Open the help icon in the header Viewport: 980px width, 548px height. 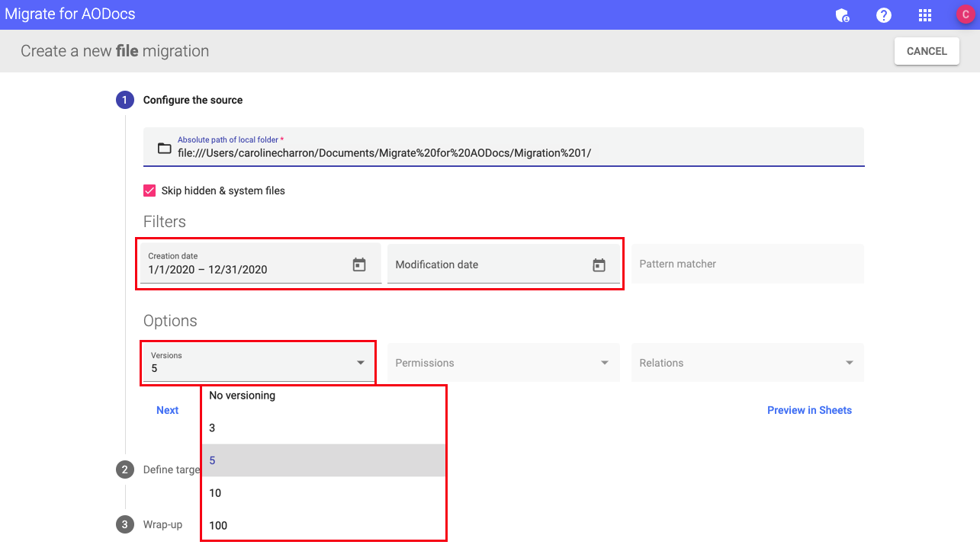pyautogui.click(x=883, y=14)
